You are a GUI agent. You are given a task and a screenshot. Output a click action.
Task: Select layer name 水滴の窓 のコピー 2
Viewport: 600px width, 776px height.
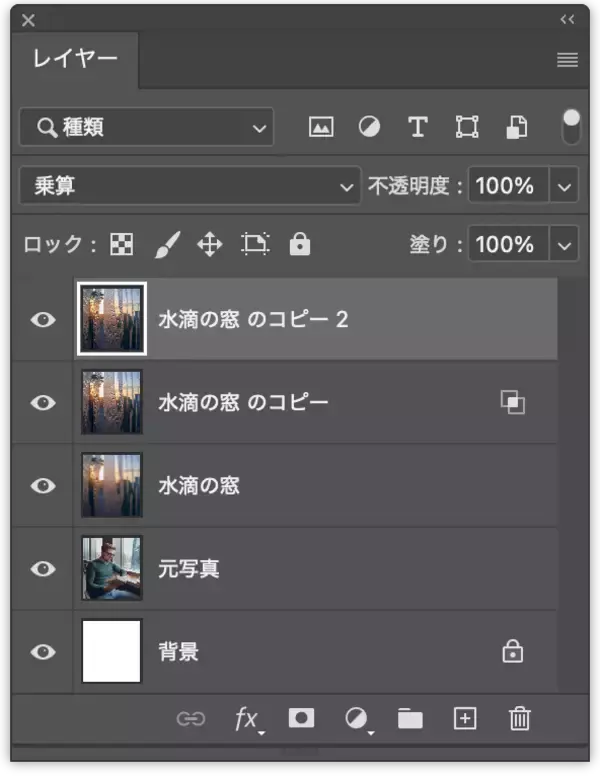point(253,320)
